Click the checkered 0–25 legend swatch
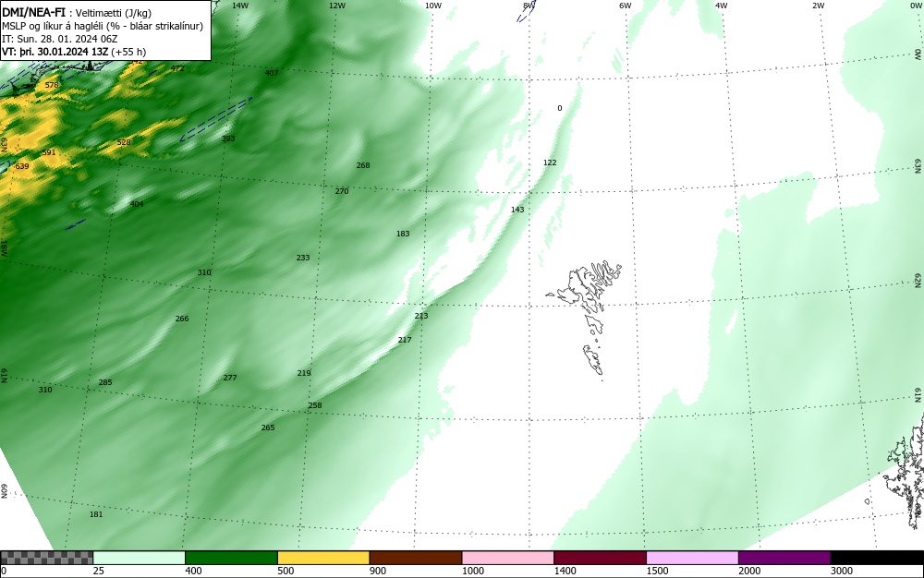The height and width of the screenshot is (578, 924). pos(46,558)
